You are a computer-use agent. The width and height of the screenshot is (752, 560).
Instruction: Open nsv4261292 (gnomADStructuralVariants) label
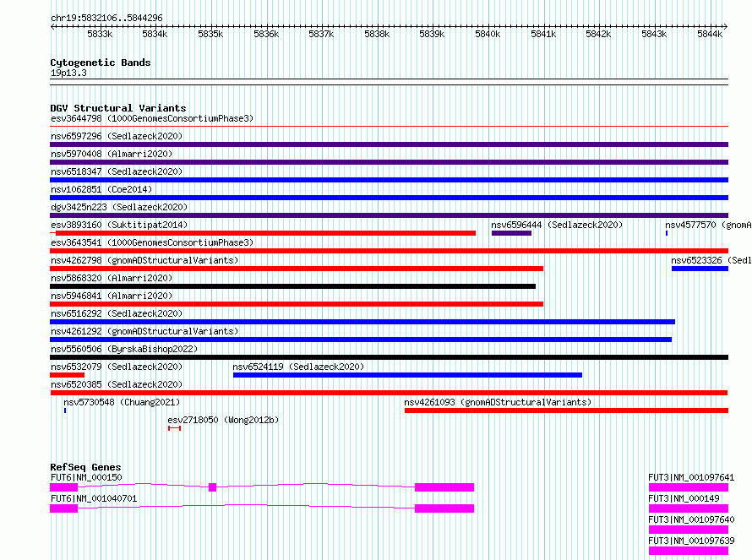[x=144, y=331]
